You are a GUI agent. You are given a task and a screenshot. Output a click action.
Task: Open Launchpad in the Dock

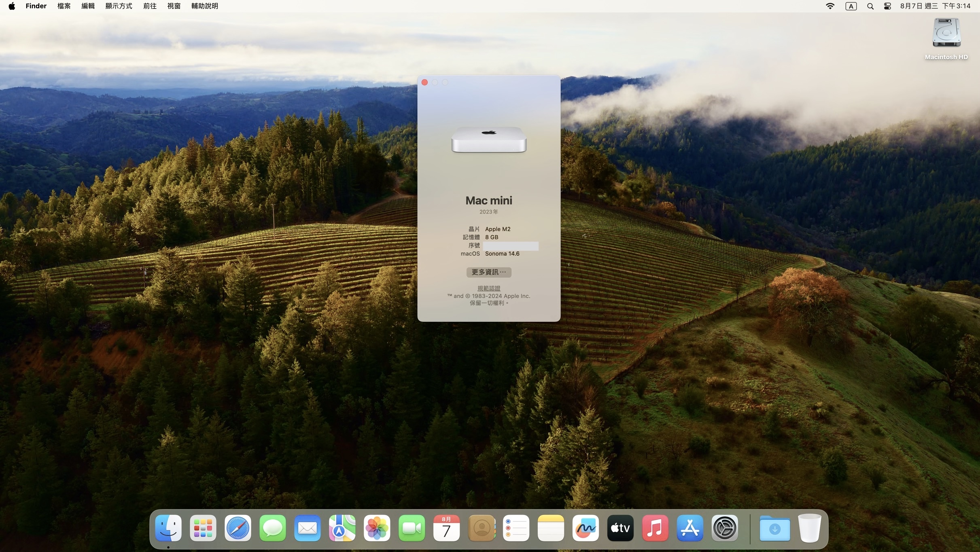pyautogui.click(x=203, y=528)
